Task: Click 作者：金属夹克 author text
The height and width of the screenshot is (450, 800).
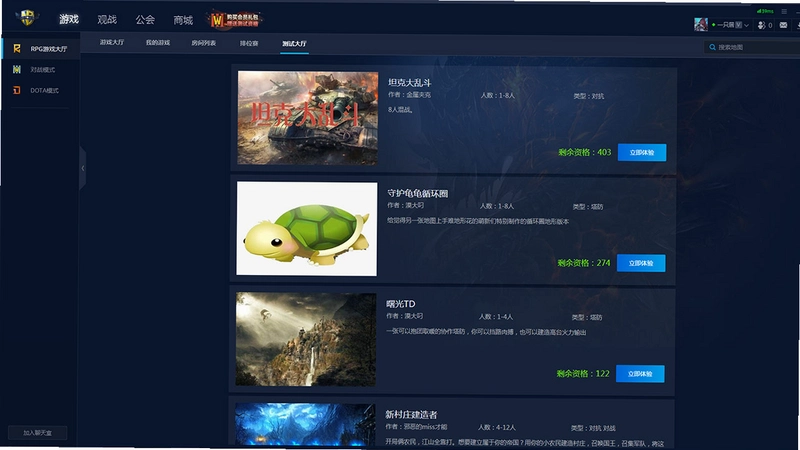Action: click(409, 95)
